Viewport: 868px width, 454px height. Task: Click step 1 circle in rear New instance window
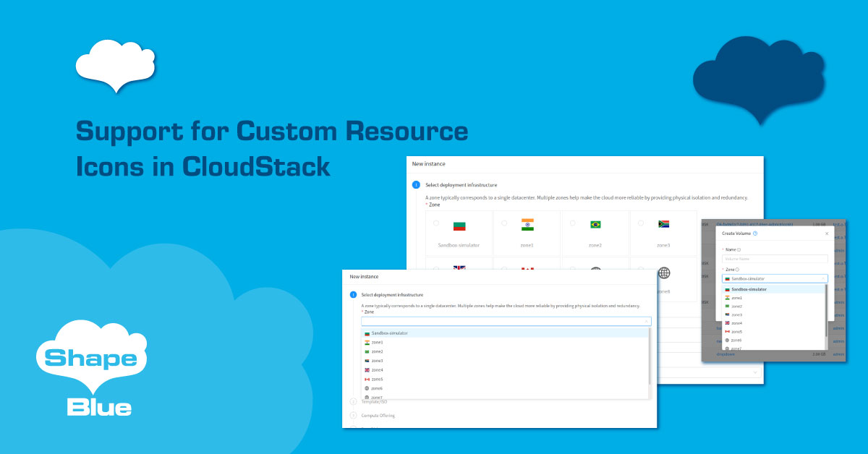coord(416,185)
